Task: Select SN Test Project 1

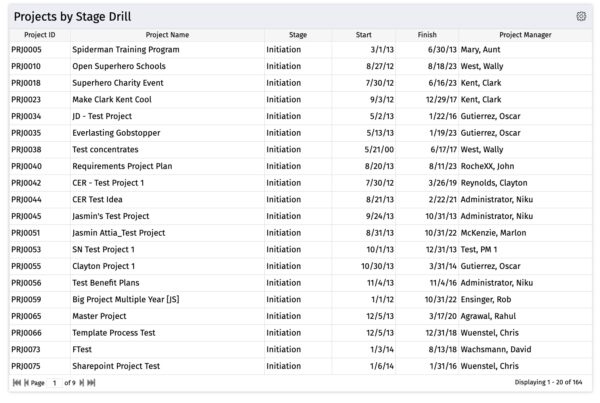Action: point(104,250)
